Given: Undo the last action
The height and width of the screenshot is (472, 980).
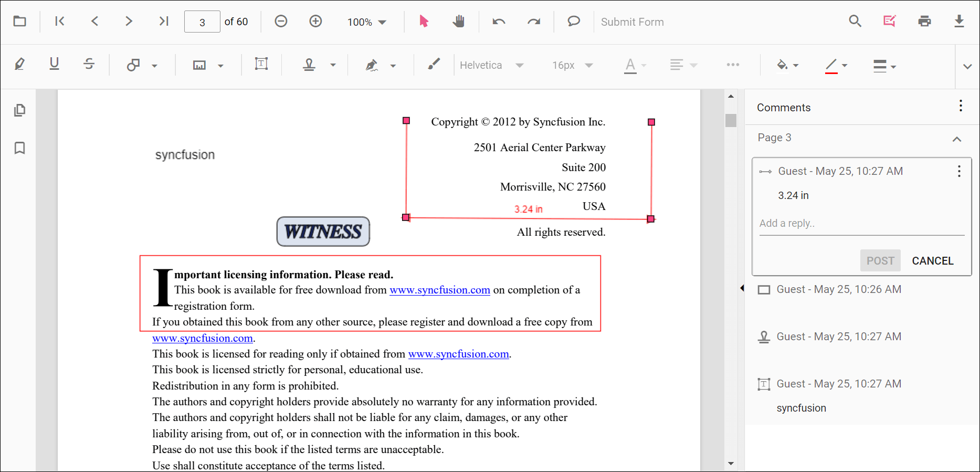Looking at the screenshot, I should (499, 21).
